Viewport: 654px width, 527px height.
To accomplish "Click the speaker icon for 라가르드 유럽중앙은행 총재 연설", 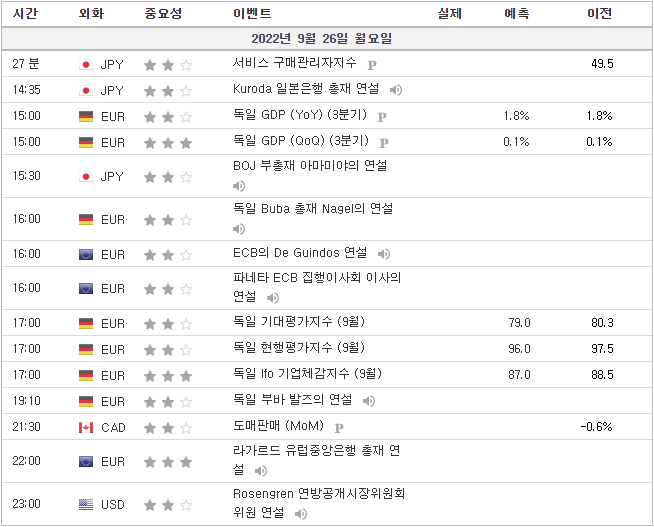I will pos(261,471).
